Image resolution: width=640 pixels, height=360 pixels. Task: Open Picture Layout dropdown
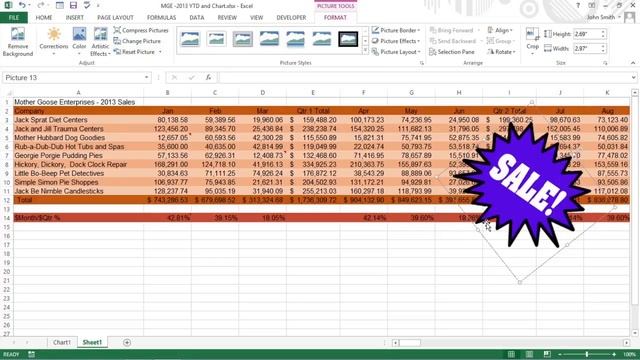coord(396,52)
